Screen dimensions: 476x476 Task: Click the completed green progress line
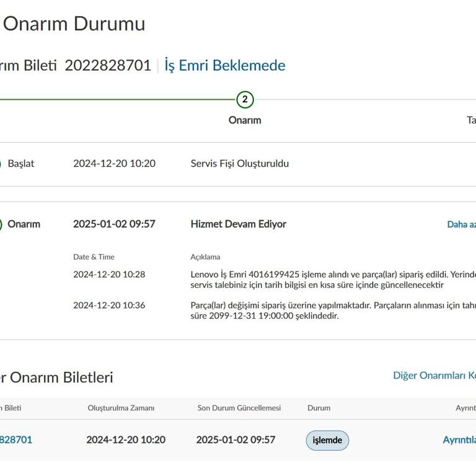click(118, 99)
